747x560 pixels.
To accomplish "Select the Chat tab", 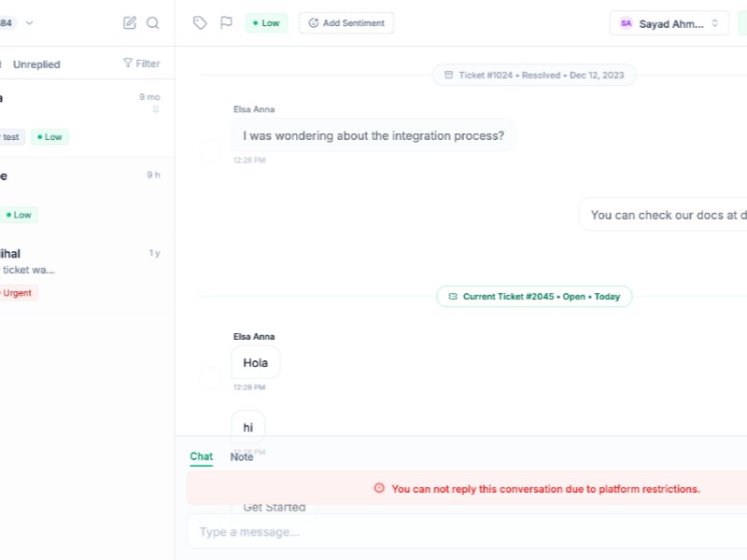I will click(201, 457).
